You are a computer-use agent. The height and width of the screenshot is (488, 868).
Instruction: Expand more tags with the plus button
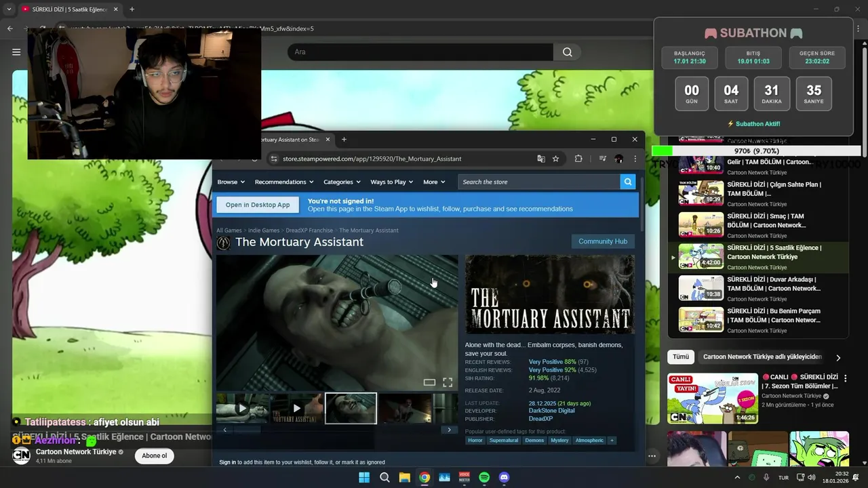click(612, 441)
